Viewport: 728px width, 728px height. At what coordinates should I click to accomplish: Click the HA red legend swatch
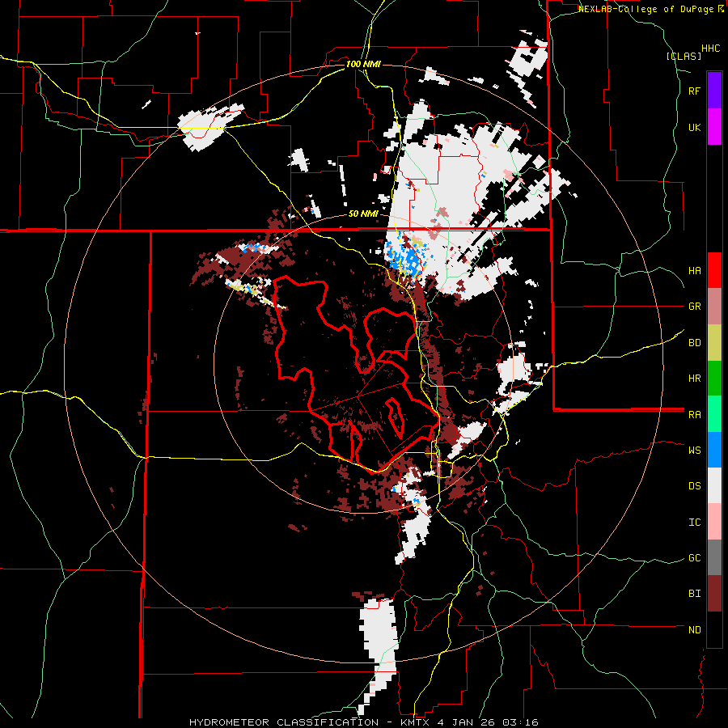tap(714, 270)
